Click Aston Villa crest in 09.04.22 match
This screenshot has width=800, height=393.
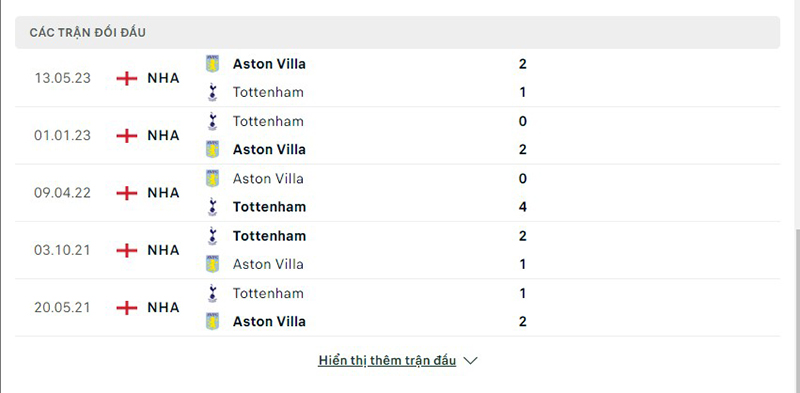pyautogui.click(x=212, y=179)
